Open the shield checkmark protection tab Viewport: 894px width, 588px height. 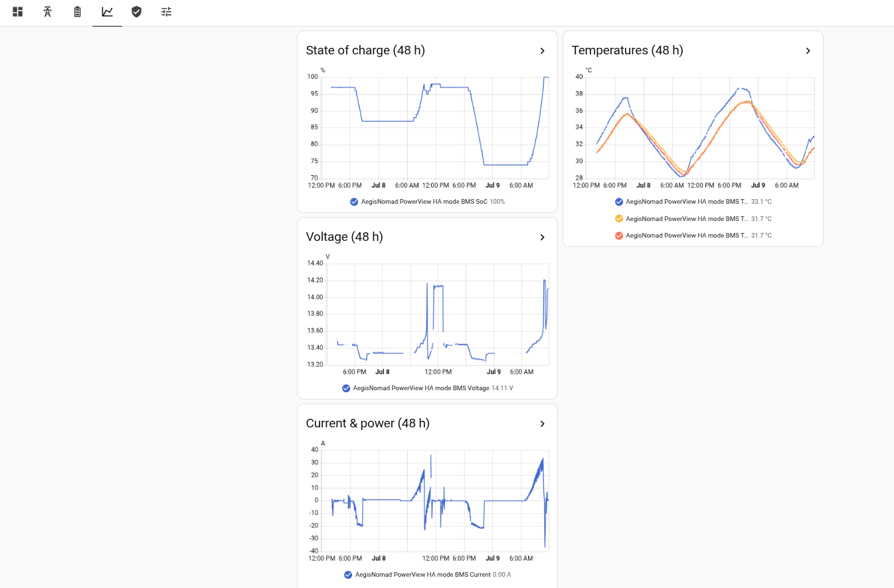tap(137, 11)
